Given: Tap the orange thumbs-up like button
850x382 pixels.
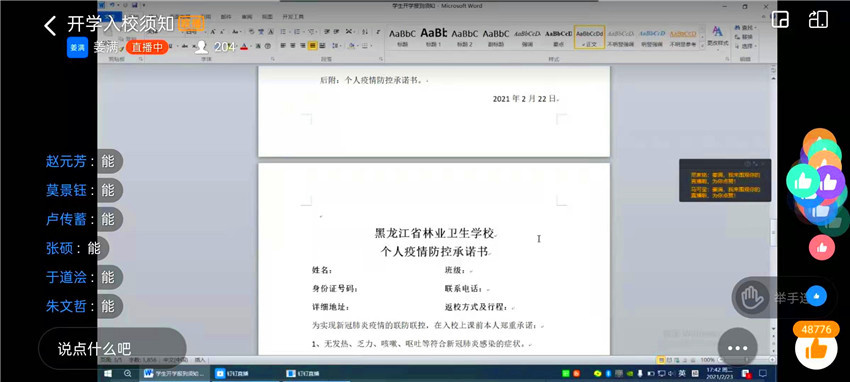Looking at the screenshot, I should tap(816, 348).
